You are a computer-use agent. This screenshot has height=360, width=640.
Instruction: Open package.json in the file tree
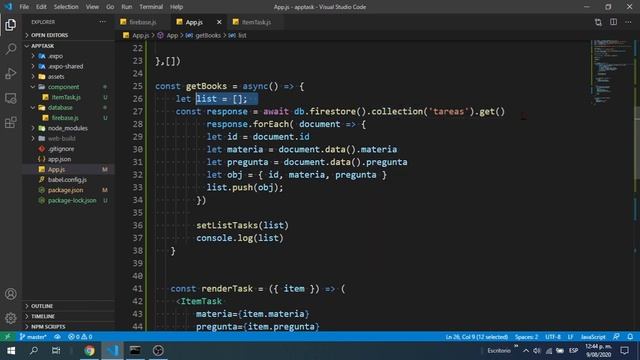click(x=65, y=190)
